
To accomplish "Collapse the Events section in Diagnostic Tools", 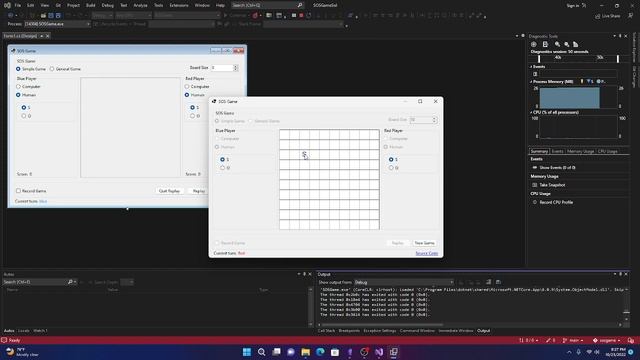I will (x=531, y=67).
